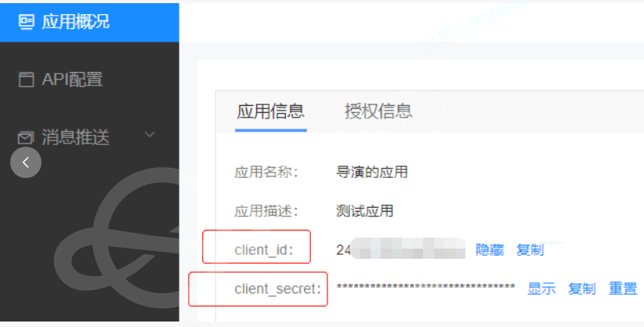The image size is (644, 327).
Task: Click the 消息推送 envelope icon
Action: point(26,138)
